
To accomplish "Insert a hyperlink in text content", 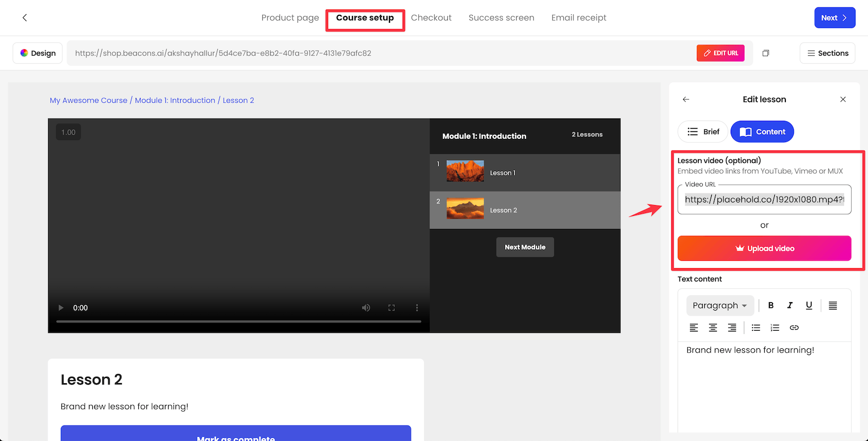I will pyautogui.click(x=794, y=328).
